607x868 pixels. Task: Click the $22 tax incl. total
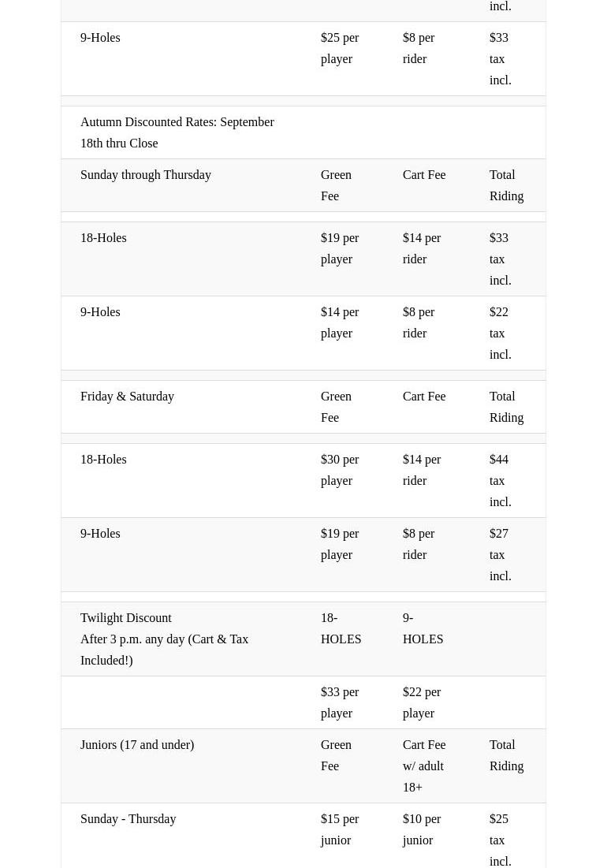point(500,333)
